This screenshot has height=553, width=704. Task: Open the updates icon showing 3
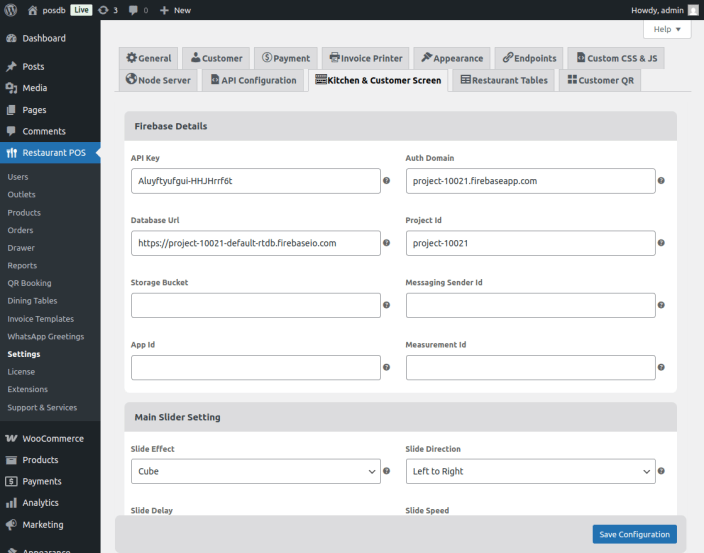tap(107, 10)
